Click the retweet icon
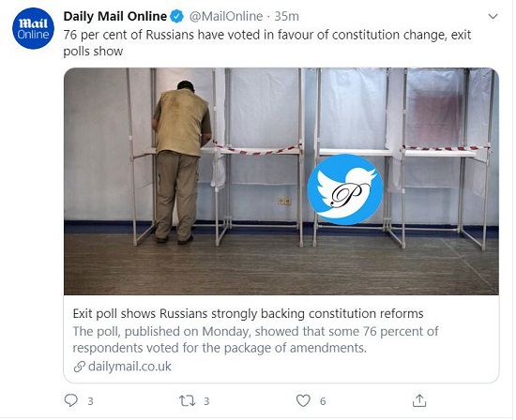Image resolution: width=516 pixels, height=420 pixels. 188,400
